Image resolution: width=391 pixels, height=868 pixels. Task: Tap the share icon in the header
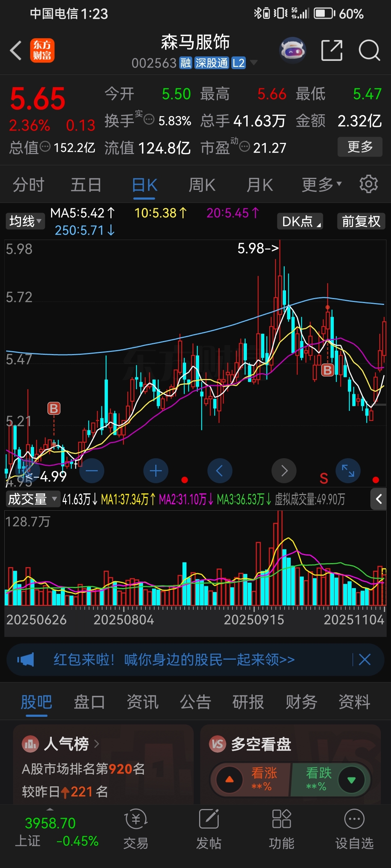coord(332,50)
